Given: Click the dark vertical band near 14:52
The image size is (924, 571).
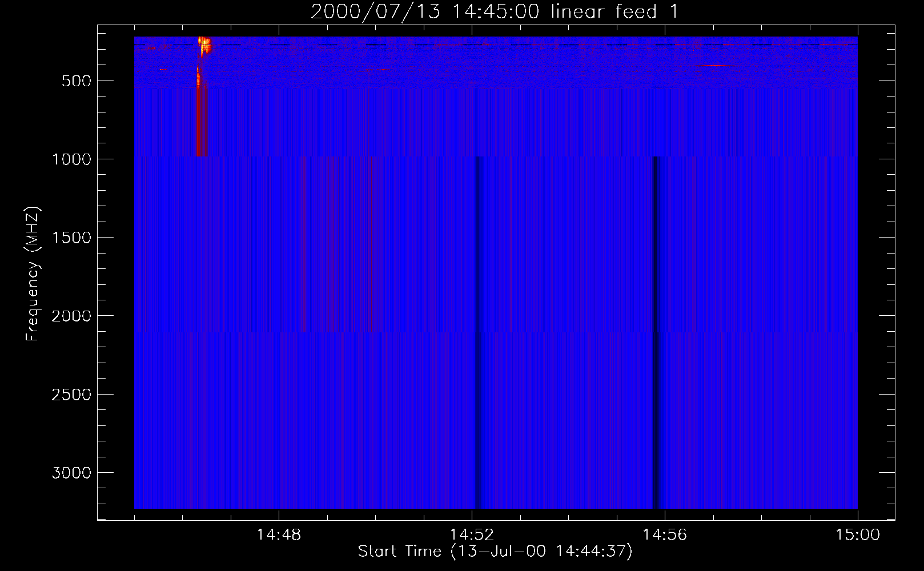Looking at the screenshot, I should (x=479, y=332).
